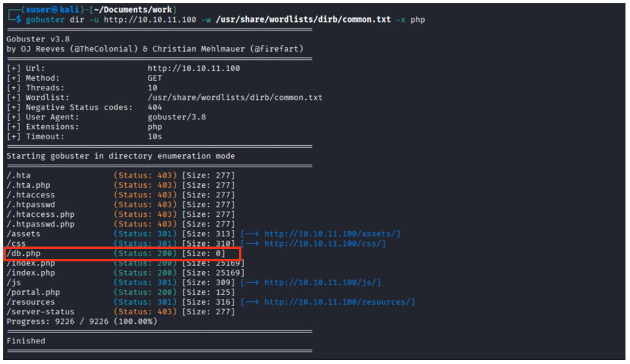Screen dimensions: 630x364
Task: Click the /portal.php result path
Action: pyautogui.click(x=33, y=292)
